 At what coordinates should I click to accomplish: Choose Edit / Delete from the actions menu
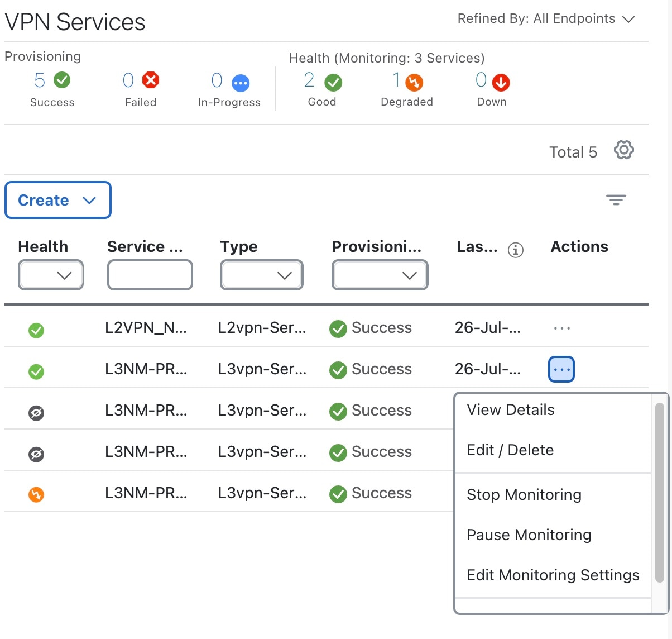(x=510, y=450)
